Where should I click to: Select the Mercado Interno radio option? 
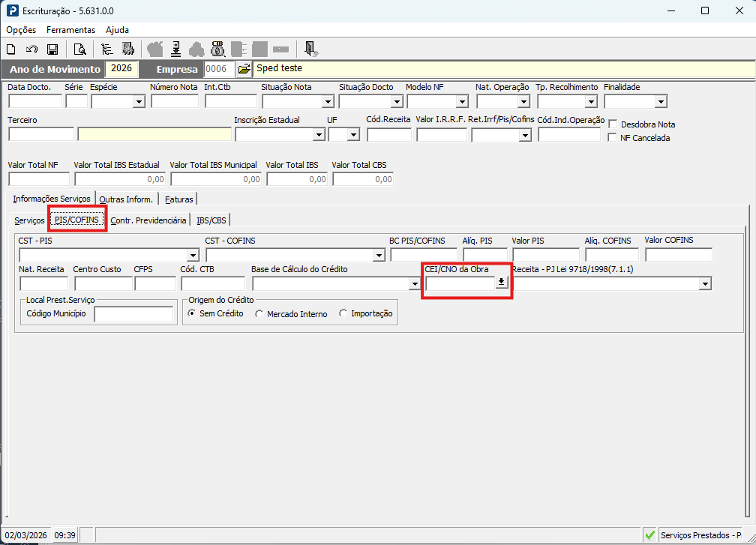259,313
